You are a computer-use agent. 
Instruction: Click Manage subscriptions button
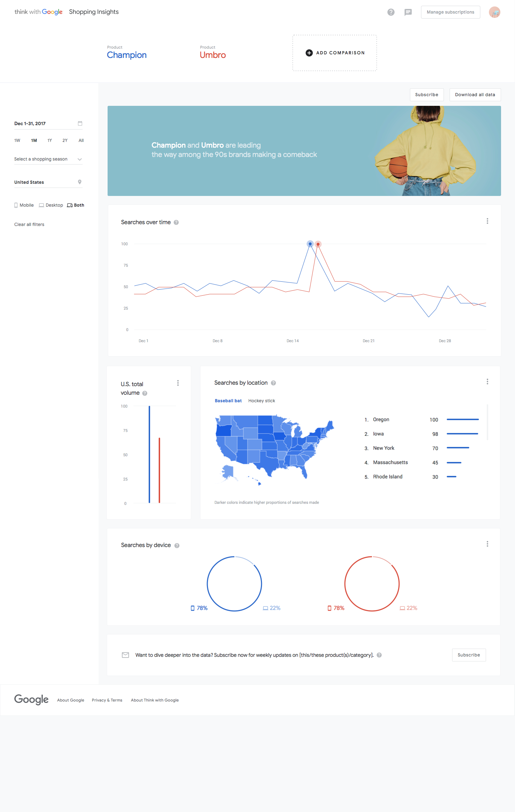[x=450, y=12]
